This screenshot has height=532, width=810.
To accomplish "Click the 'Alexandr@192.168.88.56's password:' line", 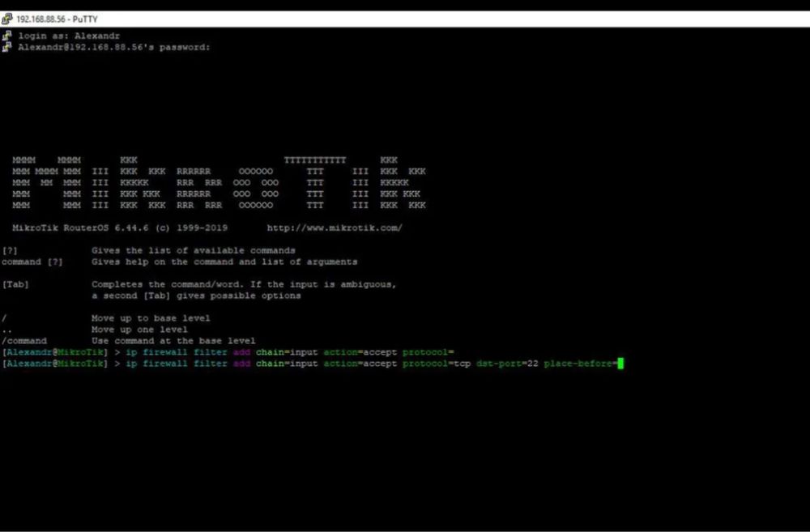I will 114,48.
